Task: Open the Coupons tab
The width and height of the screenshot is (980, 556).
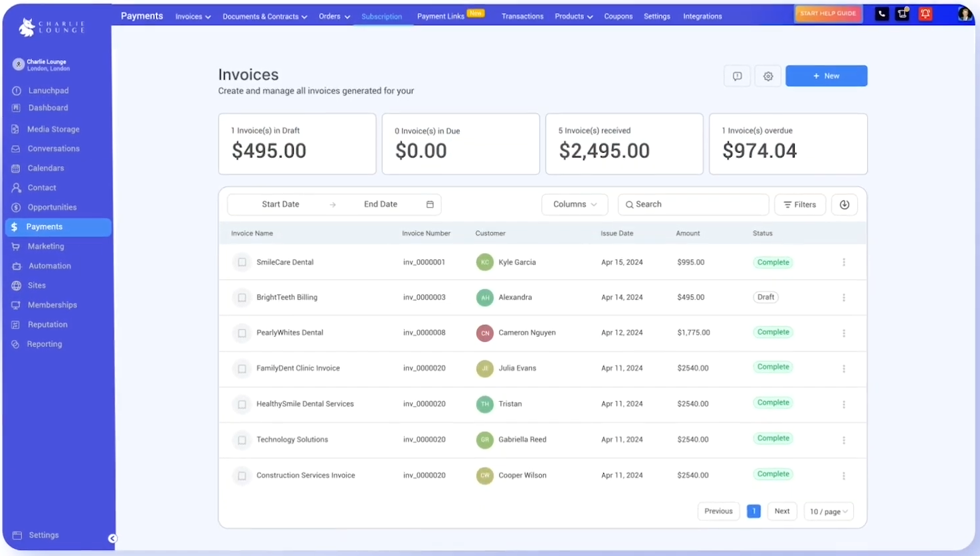Action: (618, 17)
